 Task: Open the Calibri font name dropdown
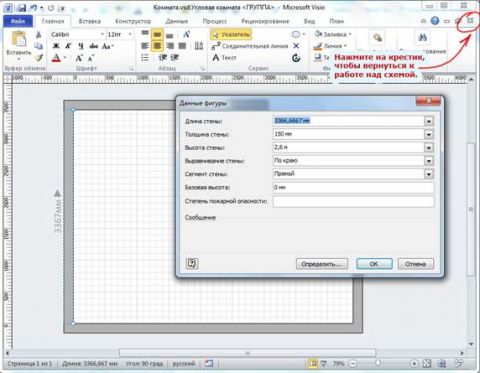[x=102, y=34]
